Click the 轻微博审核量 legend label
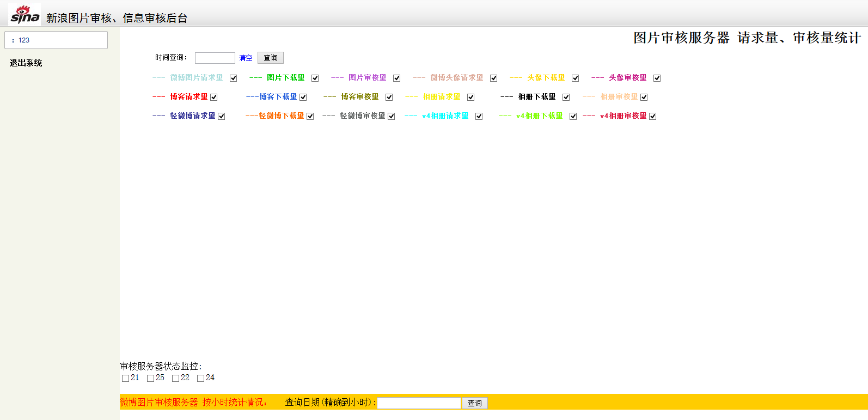868x420 pixels. coord(363,116)
